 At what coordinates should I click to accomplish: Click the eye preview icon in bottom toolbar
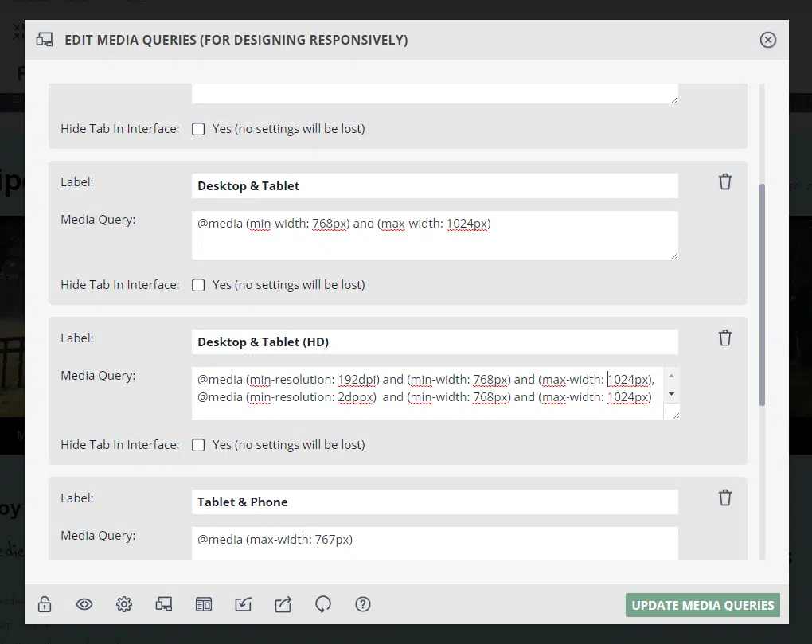click(84, 605)
